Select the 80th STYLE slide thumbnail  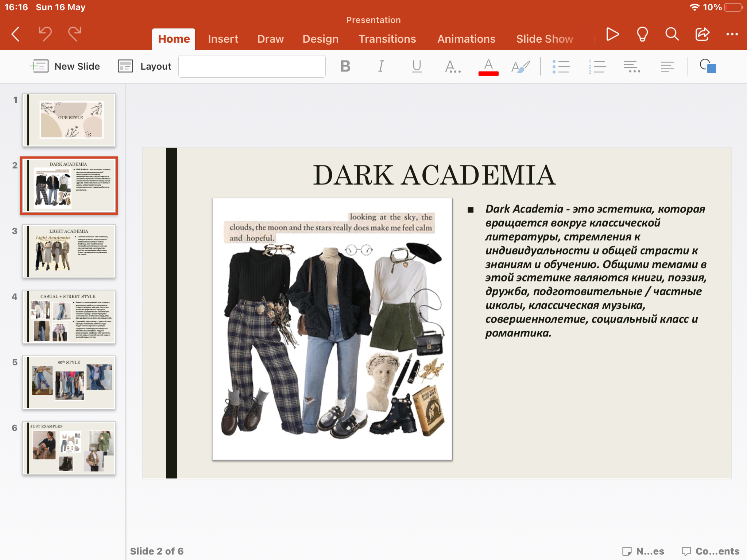(x=69, y=382)
